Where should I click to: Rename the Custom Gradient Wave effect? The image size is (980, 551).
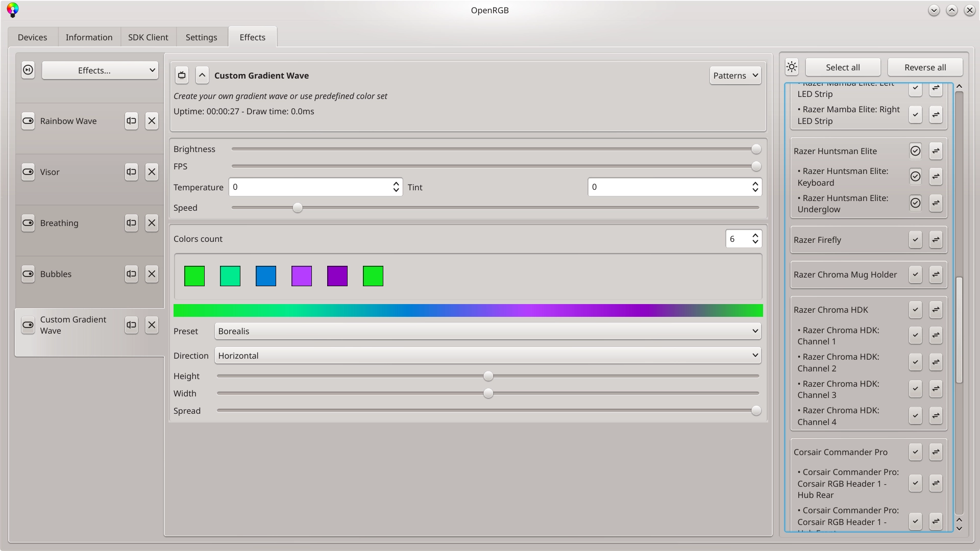131,325
